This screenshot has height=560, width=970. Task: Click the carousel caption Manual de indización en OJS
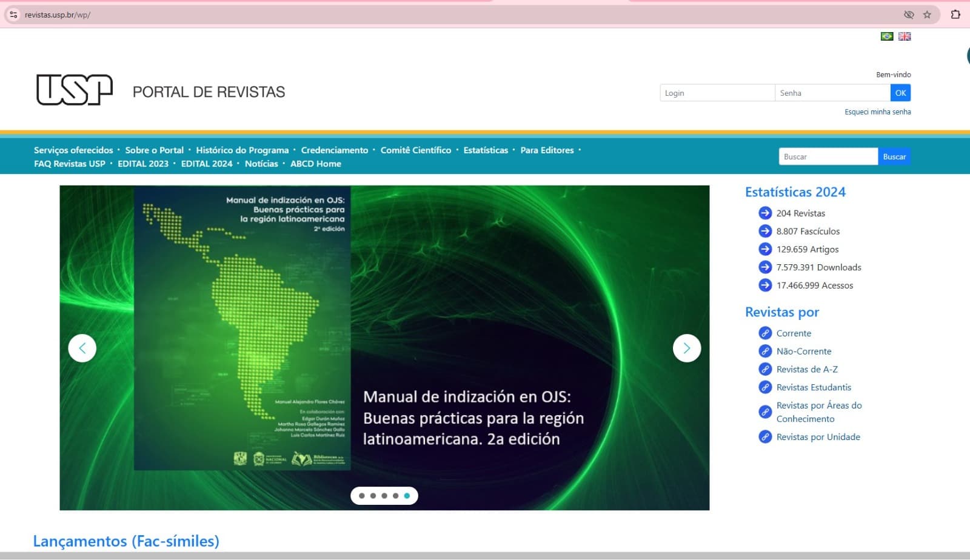tap(473, 418)
